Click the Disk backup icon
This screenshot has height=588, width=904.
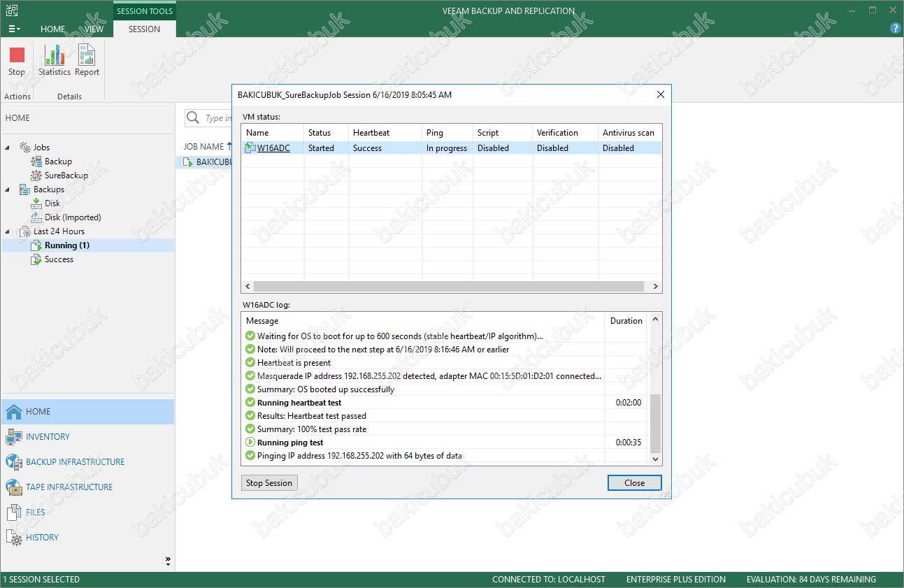tap(36, 203)
